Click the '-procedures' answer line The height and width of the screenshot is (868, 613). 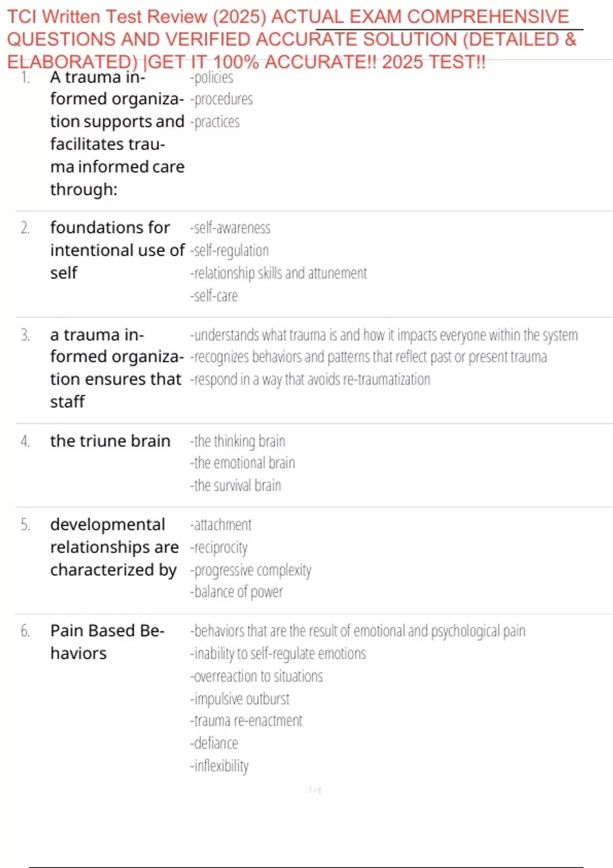pyautogui.click(x=222, y=99)
